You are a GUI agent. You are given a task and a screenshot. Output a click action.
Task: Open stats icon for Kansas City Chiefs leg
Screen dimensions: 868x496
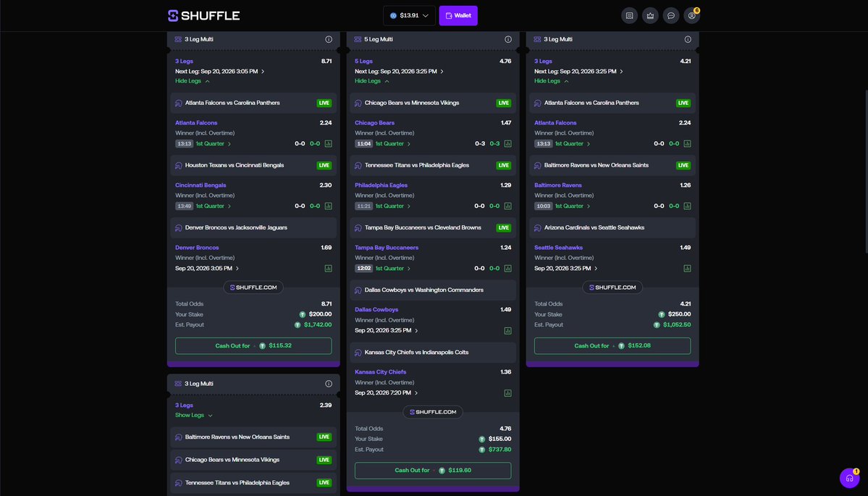tap(507, 393)
